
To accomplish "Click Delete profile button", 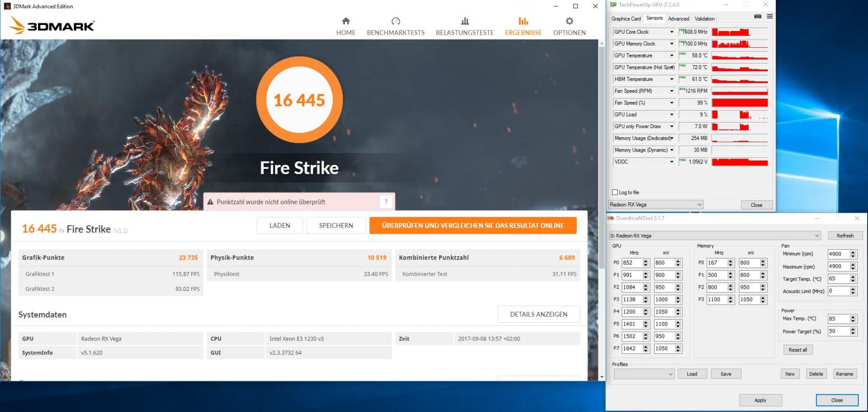I will pyautogui.click(x=816, y=374).
